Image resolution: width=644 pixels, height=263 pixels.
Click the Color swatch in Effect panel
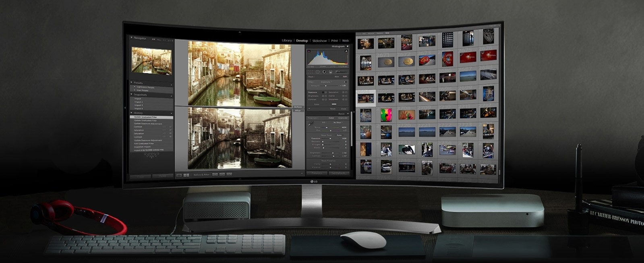334,104
